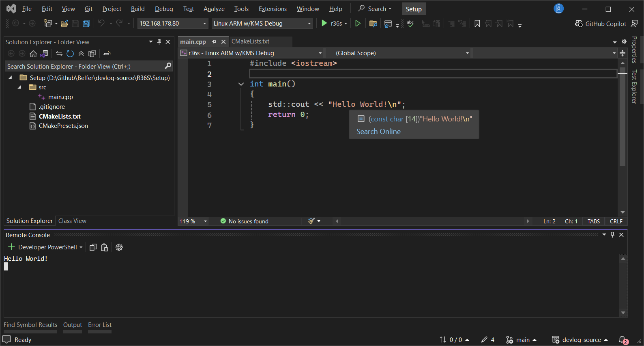
Task: Switch between solutions and folder views icon
Action: (x=44, y=54)
